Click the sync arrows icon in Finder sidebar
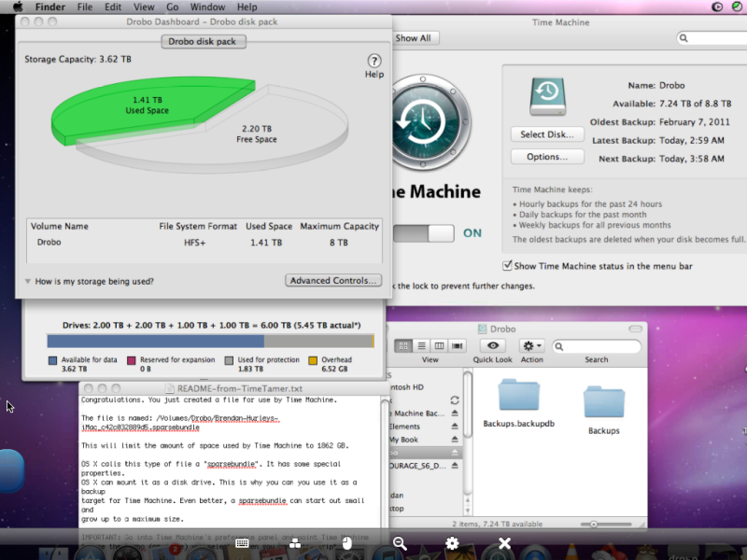 coord(455,400)
